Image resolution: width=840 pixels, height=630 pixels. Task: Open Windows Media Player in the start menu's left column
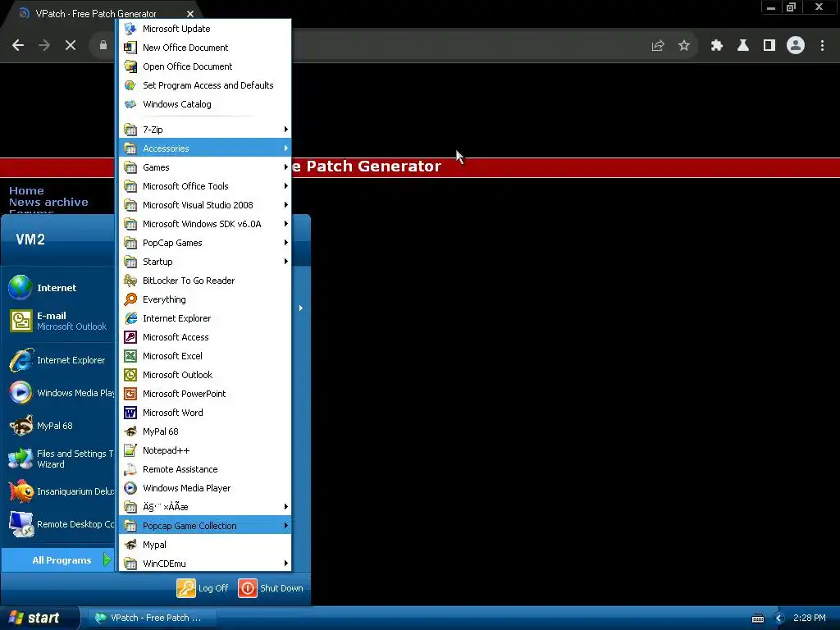pyautogui.click(x=60, y=393)
